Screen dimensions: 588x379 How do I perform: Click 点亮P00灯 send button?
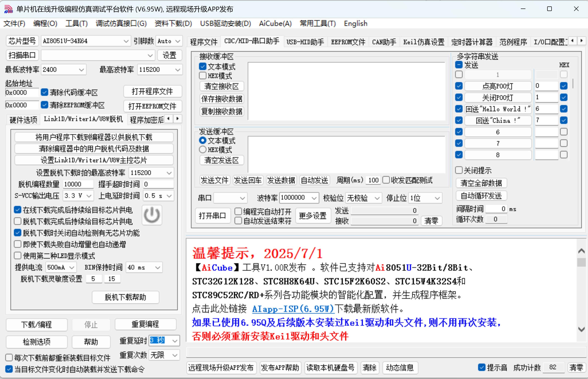tap(497, 86)
